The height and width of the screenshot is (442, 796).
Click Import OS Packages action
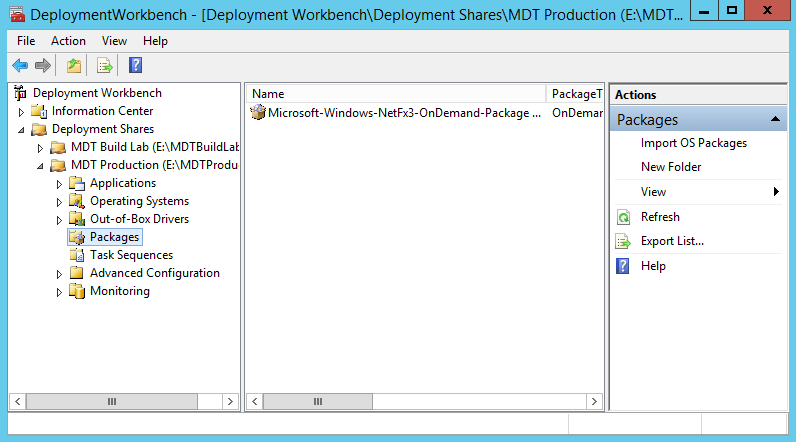pos(693,143)
